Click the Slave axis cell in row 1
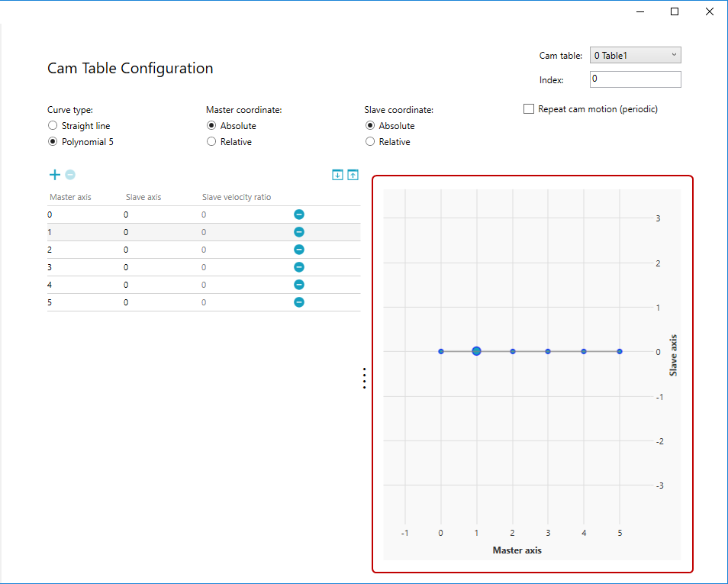The image size is (728, 584). pyautogui.click(x=126, y=232)
